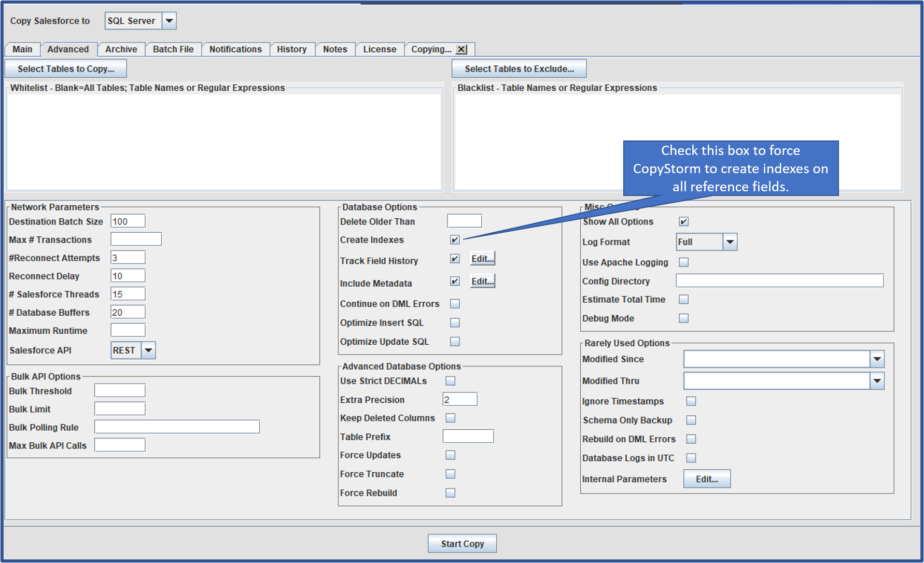Image resolution: width=924 pixels, height=563 pixels.
Task: Expand the Modified Thru dropdown
Action: [877, 381]
